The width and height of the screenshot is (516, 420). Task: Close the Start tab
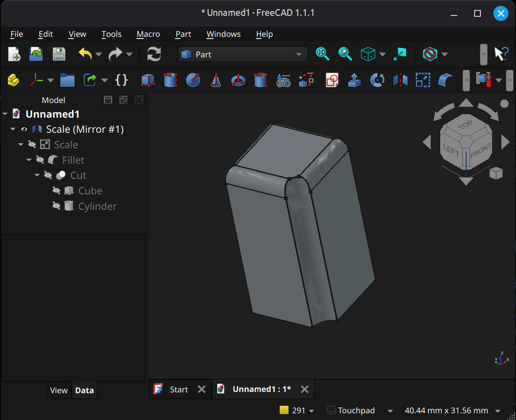click(201, 389)
